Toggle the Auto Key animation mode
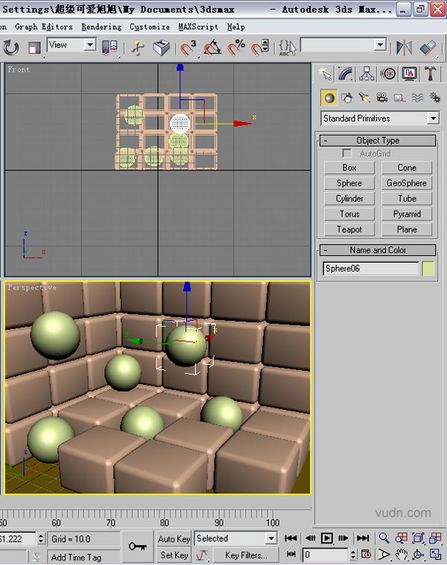 (x=174, y=539)
